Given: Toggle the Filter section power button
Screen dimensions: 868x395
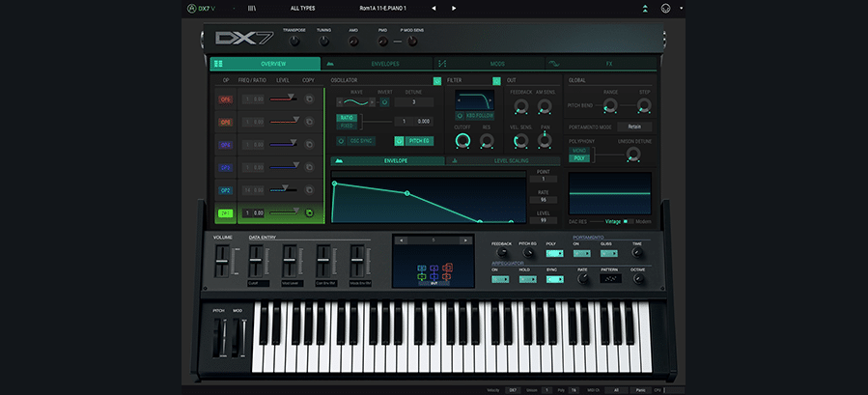Looking at the screenshot, I should (x=496, y=81).
